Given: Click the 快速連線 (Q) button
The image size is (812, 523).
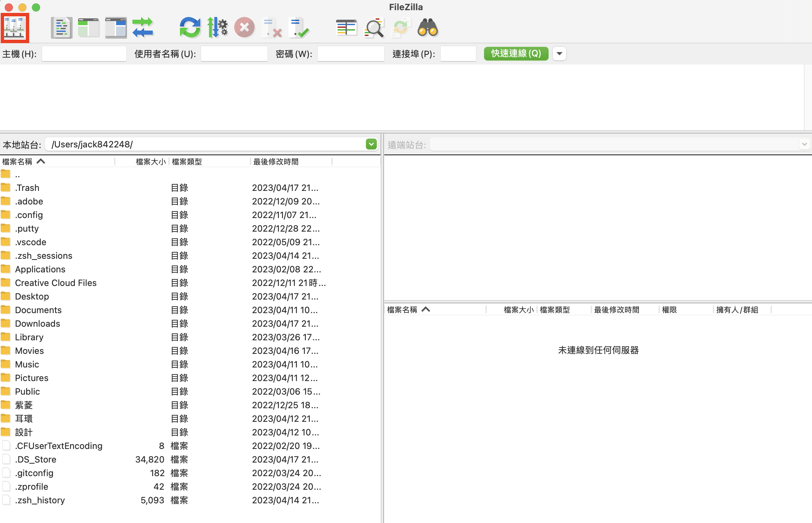Looking at the screenshot, I should coord(516,54).
